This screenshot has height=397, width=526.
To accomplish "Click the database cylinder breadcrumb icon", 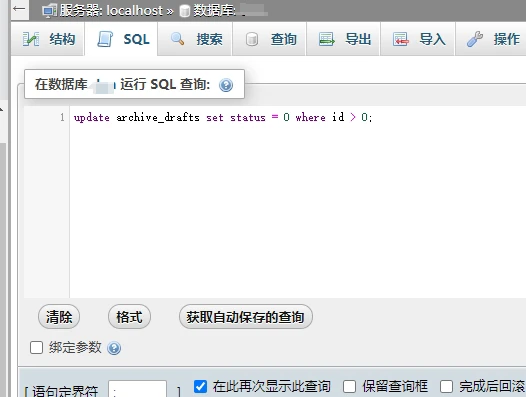I will (185, 11).
